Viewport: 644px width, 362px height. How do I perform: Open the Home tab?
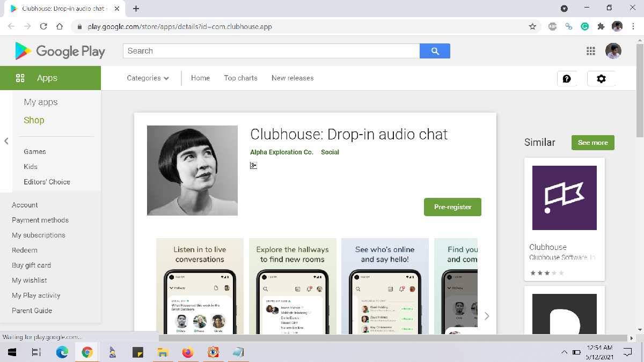tap(200, 78)
